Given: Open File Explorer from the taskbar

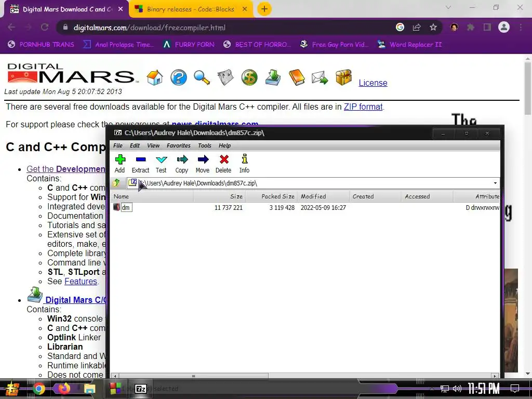Looking at the screenshot, I should pyautogui.click(x=89, y=389).
